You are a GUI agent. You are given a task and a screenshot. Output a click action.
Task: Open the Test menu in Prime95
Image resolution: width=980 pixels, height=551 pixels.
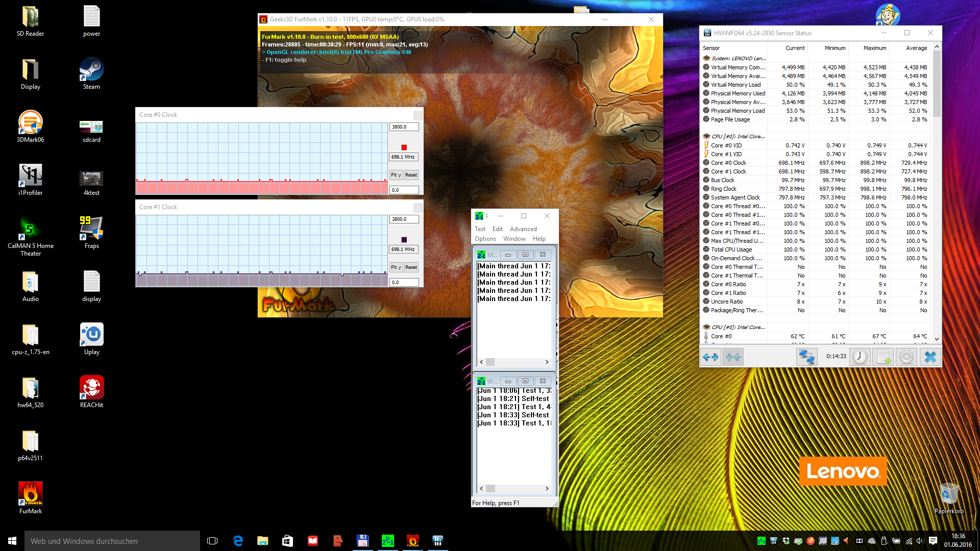[480, 229]
